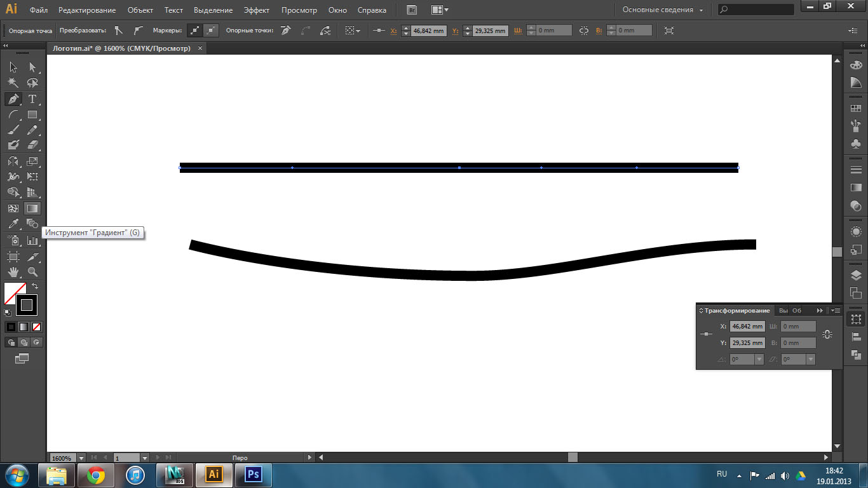Select the Artboard tool
868x488 pixels.
coord(13,256)
